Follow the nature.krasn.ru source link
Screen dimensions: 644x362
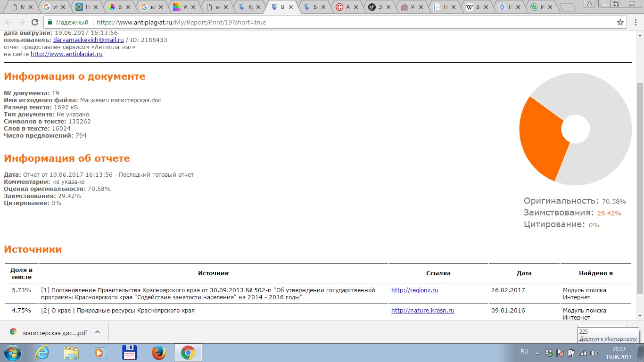click(422, 311)
